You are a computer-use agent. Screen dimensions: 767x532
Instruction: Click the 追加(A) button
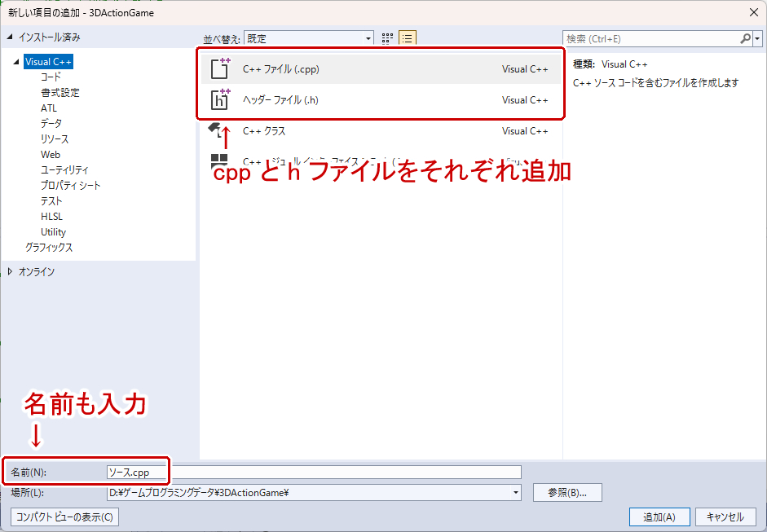coord(659,517)
